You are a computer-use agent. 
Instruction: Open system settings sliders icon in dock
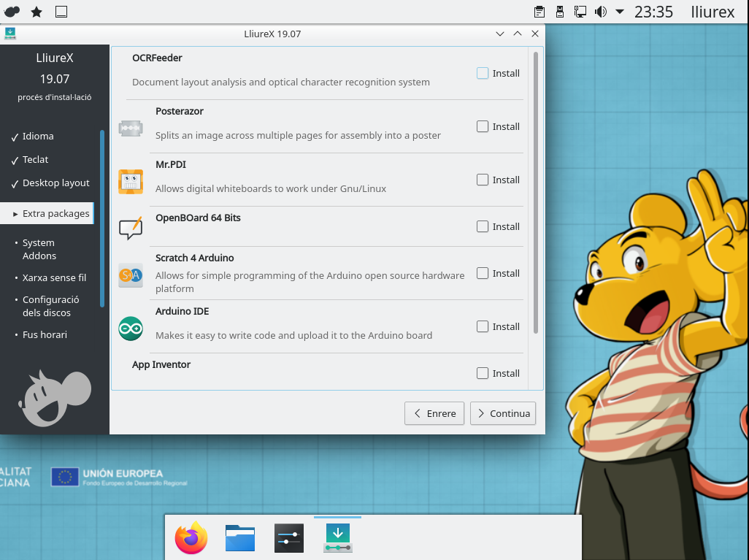tap(288, 537)
